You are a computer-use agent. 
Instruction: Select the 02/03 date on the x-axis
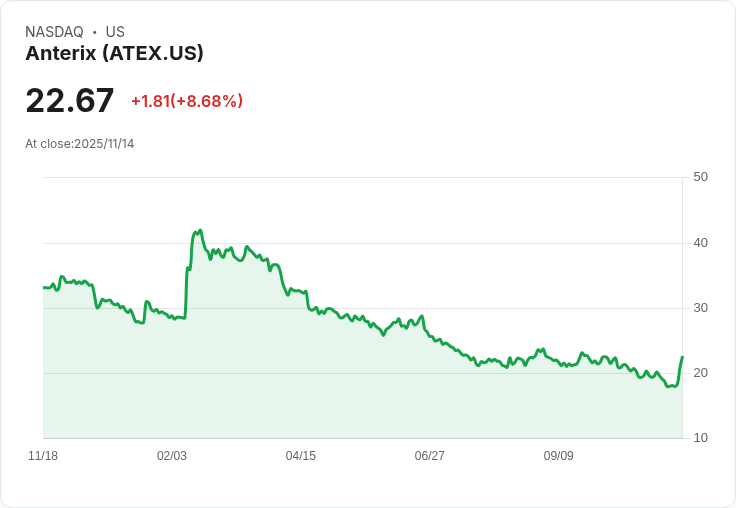point(172,456)
